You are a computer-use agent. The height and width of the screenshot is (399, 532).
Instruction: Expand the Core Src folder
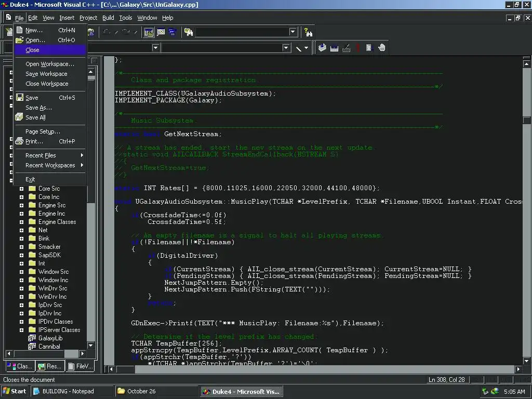pyautogui.click(x=21, y=189)
